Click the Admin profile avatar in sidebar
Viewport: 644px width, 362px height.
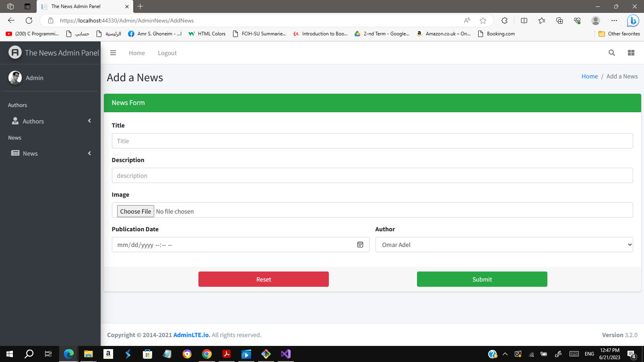click(x=15, y=78)
